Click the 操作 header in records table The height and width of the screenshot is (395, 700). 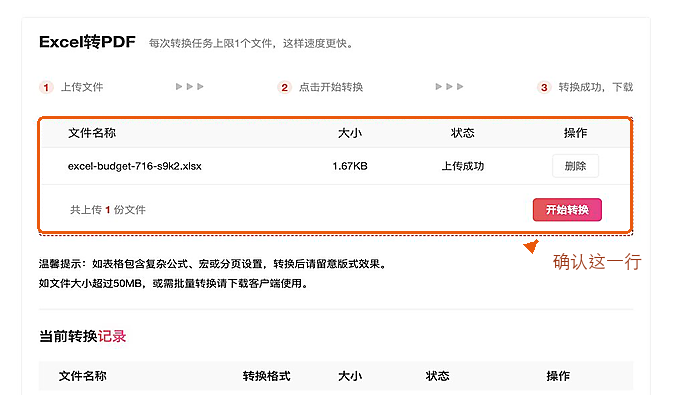558,376
